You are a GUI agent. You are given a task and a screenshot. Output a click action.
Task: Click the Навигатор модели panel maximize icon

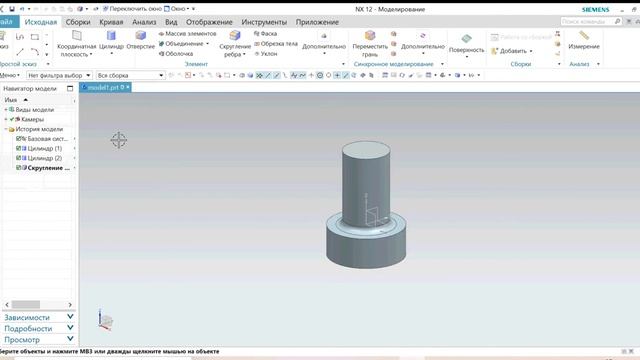tap(70, 88)
